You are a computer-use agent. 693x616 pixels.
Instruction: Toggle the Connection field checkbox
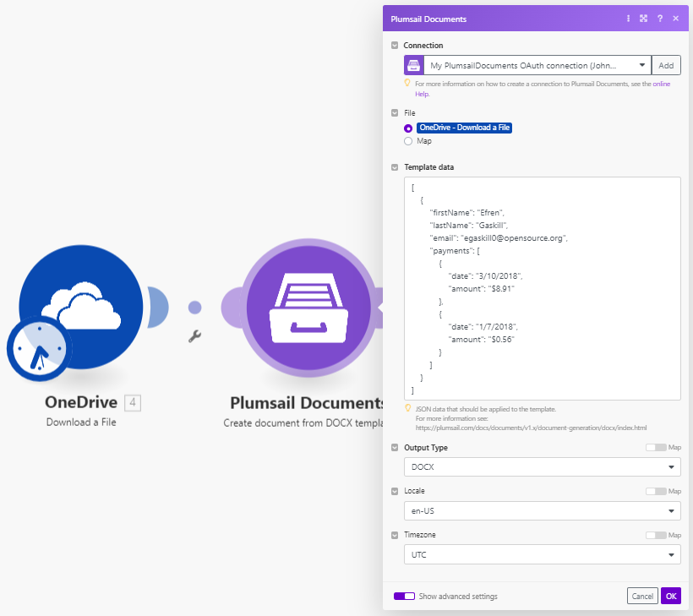(395, 45)
